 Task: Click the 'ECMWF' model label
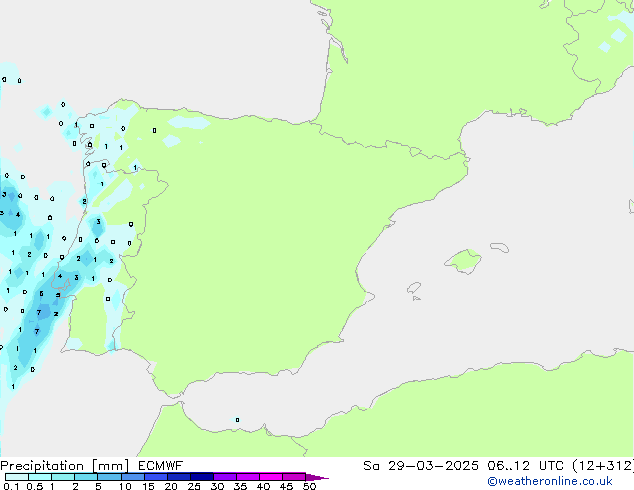[x=161, y=466]
